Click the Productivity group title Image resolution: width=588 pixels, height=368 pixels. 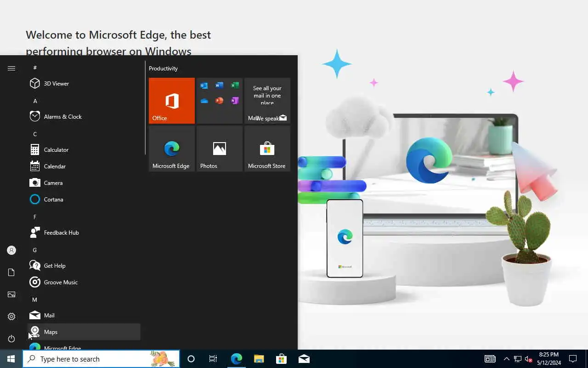[x=163, y=68]
